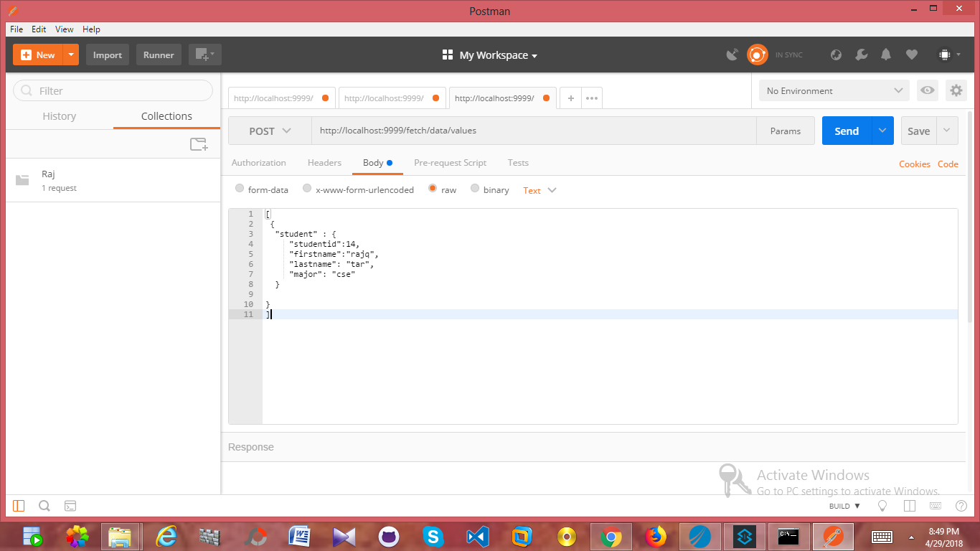Click the Save button

pyautogui.click(x=918, y=131)
